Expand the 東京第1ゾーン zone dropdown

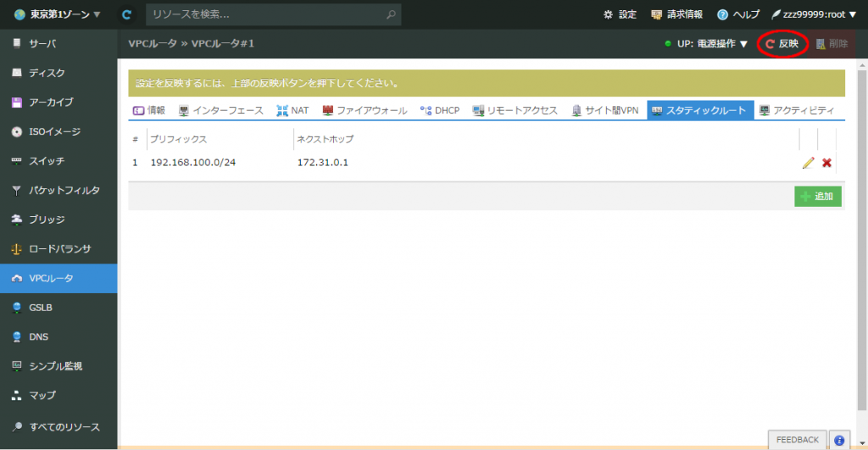pyautogui.click(x=57, y=14)
